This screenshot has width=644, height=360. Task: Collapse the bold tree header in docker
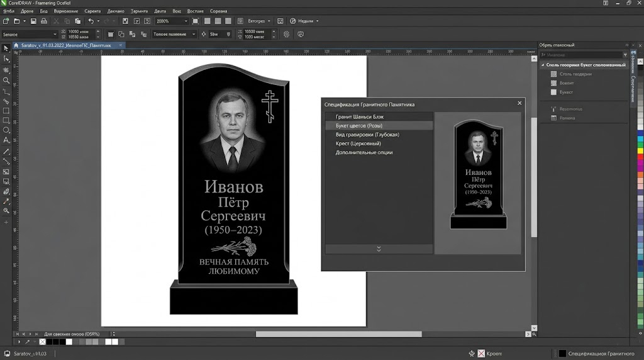pos(543,65)
